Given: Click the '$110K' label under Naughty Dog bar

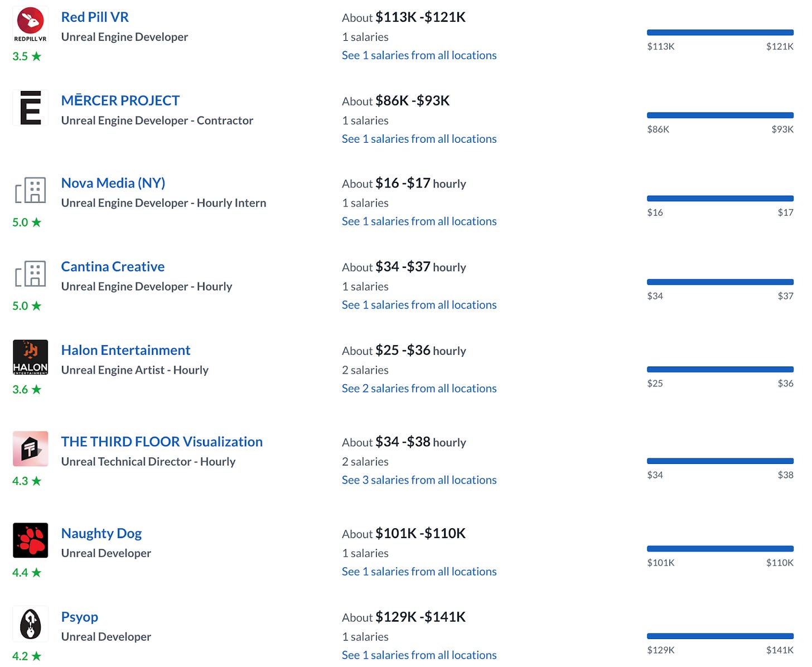Looking at the screenshot, I should 780,563.
